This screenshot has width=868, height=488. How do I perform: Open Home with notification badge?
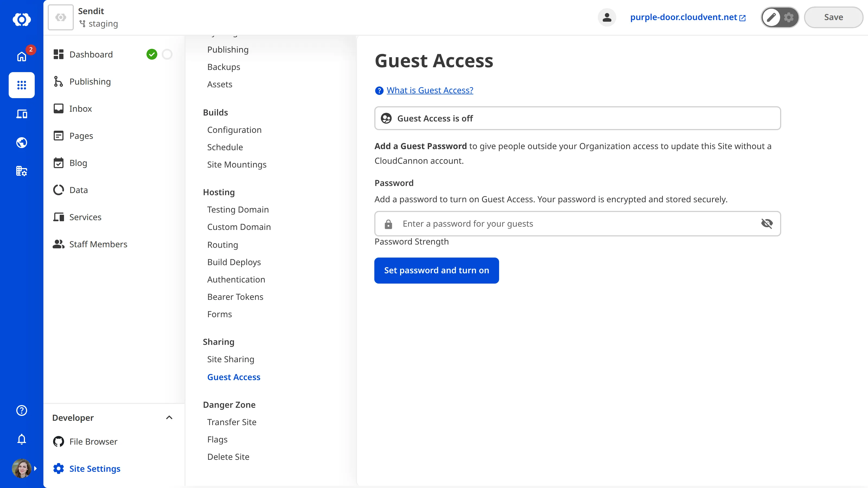(x=22, y=56)
